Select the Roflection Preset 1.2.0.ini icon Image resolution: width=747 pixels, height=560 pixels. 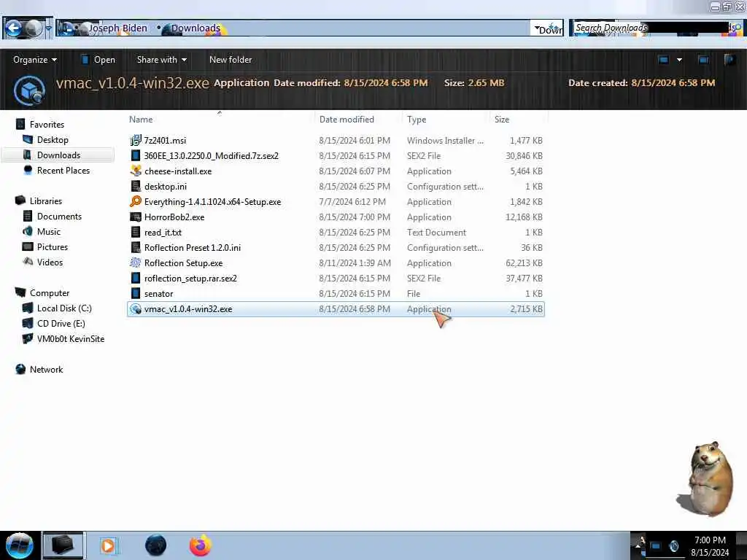pyautogui.click(x=136, y=248)
